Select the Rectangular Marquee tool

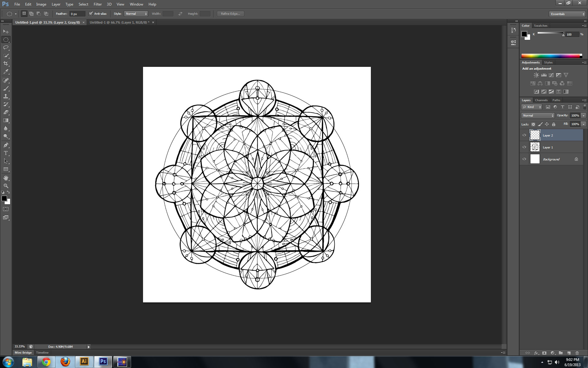click(x=6, y=40)
